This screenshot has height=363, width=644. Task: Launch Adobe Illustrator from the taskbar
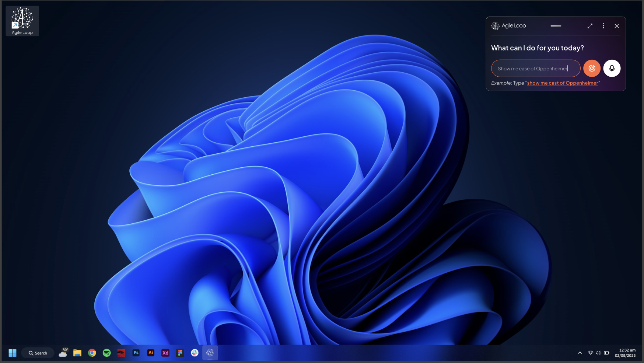(151, 353)
